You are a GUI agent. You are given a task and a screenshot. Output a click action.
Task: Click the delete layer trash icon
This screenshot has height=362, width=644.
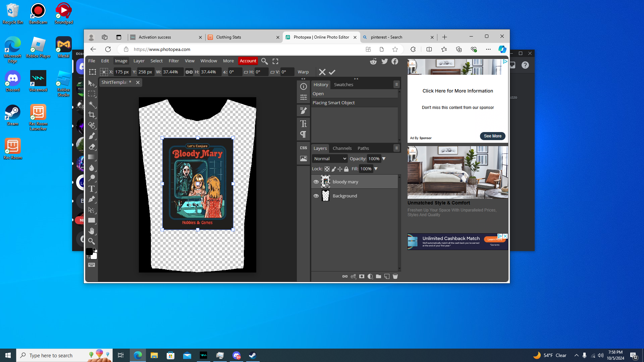click(395, 277)
